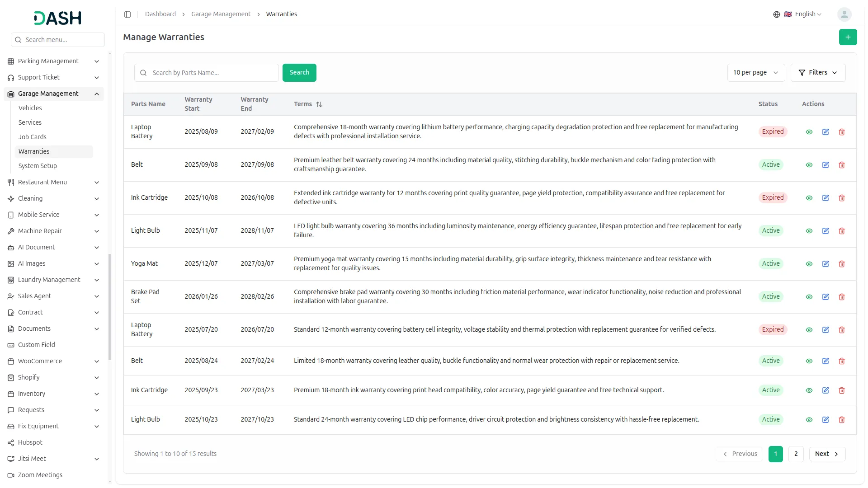868x488 pixels.
Task: Delete the first Laptop Battery warranty
Action: [x=841, y=132]
